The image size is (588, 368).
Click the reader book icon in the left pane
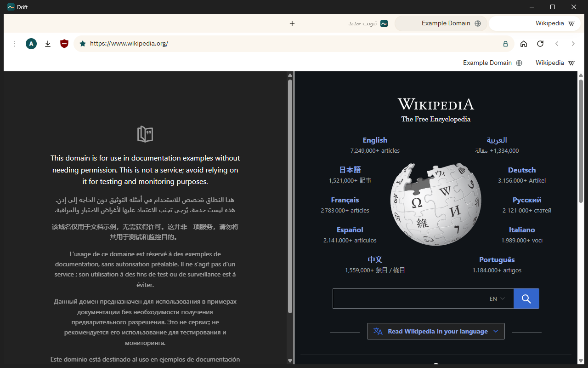pos(145,134)
